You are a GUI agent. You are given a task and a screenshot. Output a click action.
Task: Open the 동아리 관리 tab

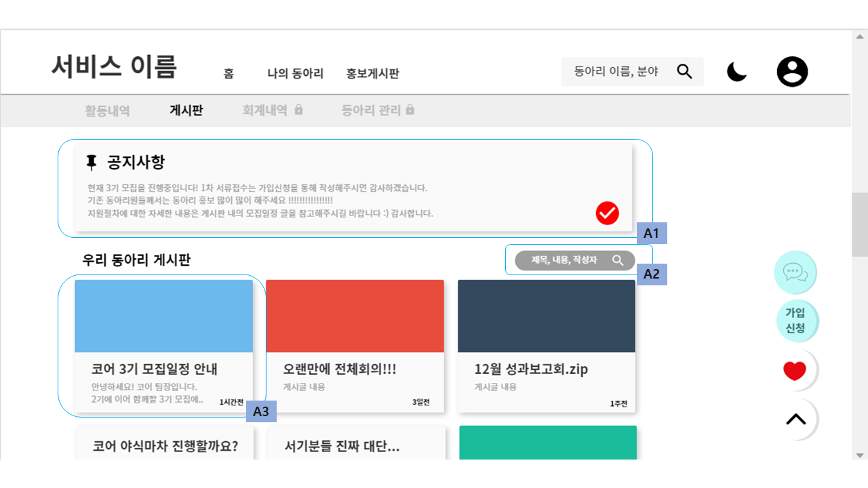point(371,110)
